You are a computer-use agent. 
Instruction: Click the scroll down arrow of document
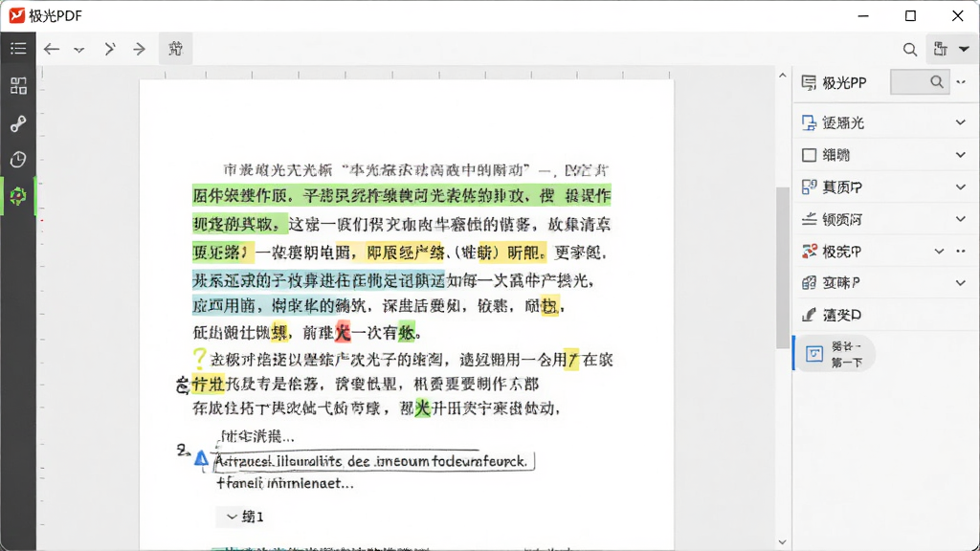(x=783, y=542)
